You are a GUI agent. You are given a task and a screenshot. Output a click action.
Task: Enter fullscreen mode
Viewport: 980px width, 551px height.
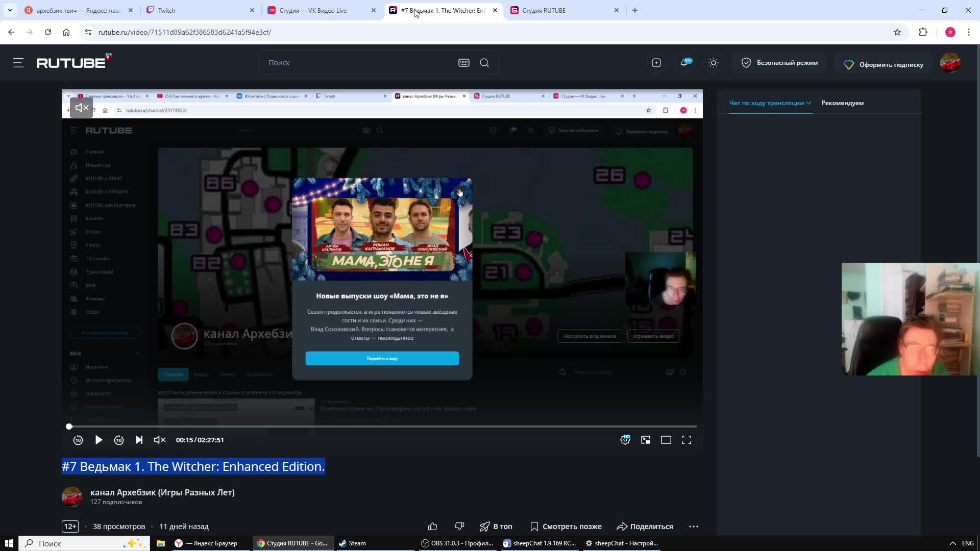[x=687, y=440]
